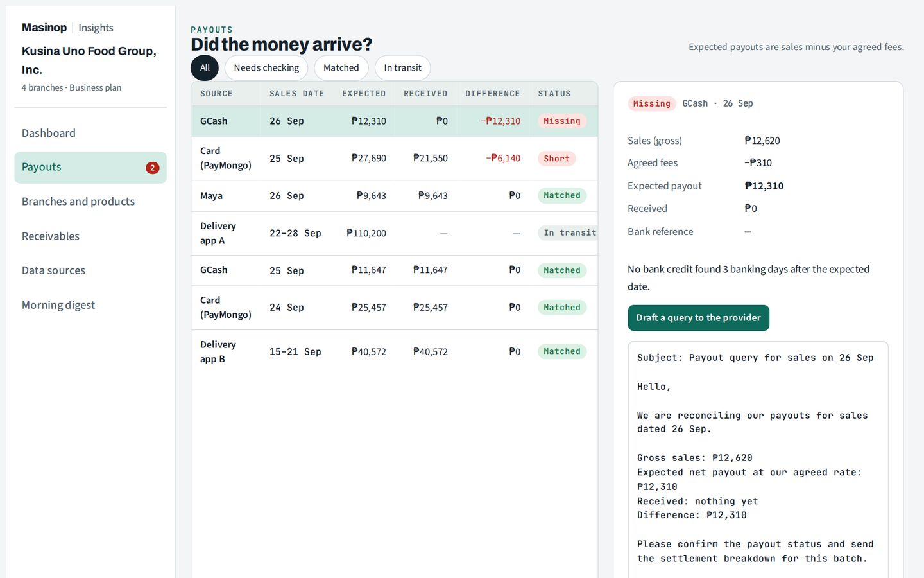
Task: Select the Card (PayMongo) 24 Sep row
Action: (395, 308)
